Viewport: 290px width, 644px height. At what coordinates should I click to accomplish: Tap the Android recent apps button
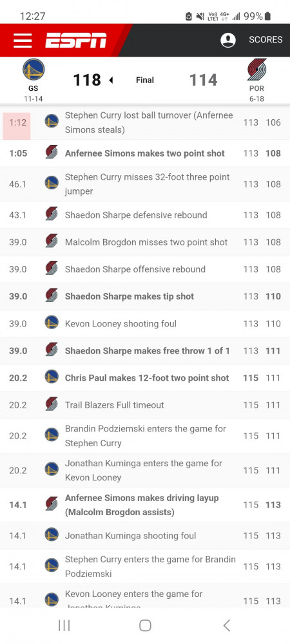pos(64,625)
